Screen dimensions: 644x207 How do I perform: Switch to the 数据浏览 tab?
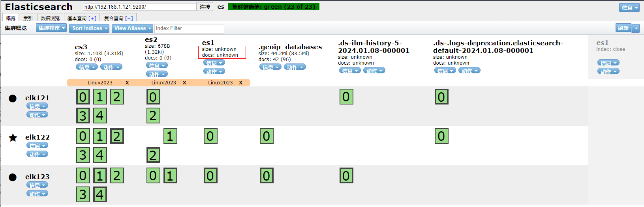coord(50,18)
